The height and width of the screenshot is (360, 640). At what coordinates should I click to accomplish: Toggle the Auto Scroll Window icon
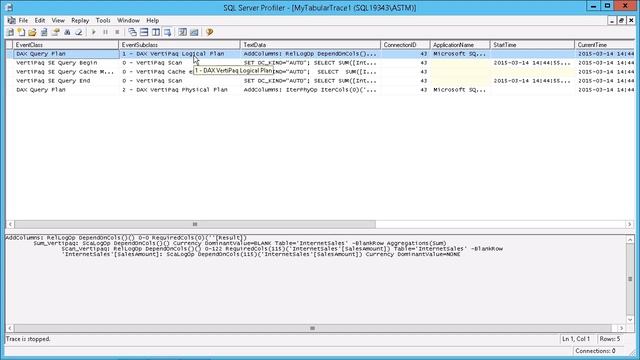pyautogui.click(x=167, y=32)
